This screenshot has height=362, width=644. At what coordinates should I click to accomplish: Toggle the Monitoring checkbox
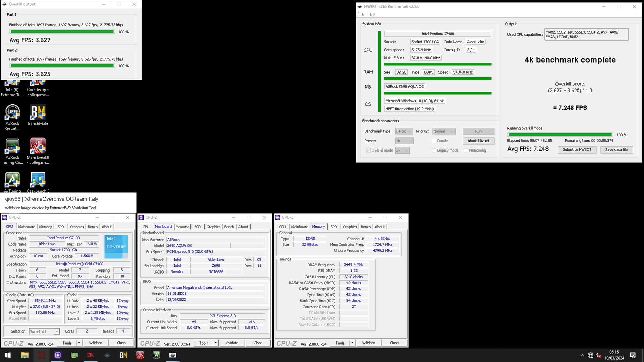(x=466, y=150)
